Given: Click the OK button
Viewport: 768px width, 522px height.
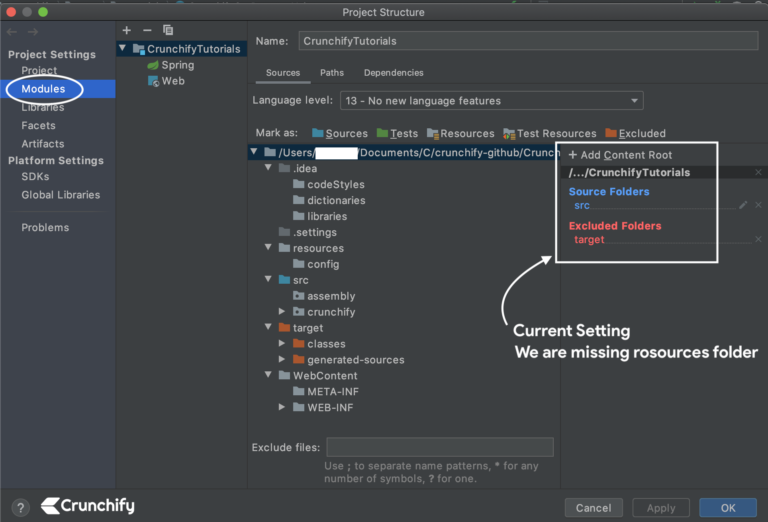Looking at the screenshot, I should coord(727,507).
